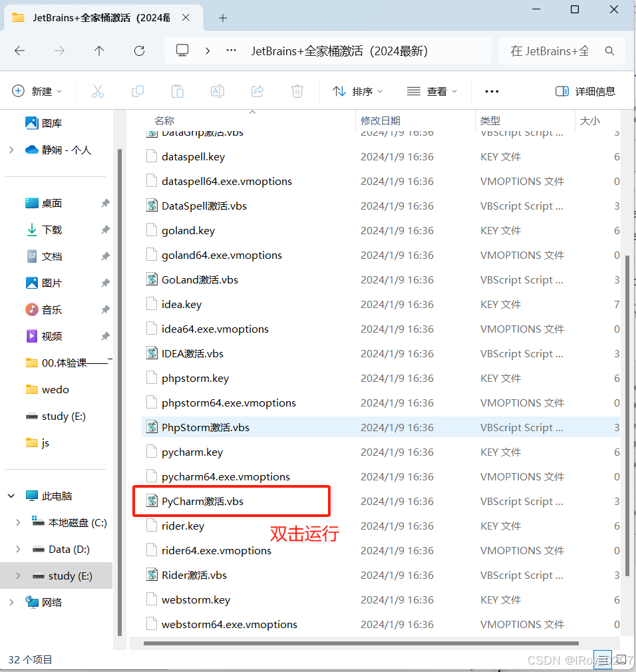Expand the 本地磁盘 (C:) node
This screenshot has width=636, height=672.
(x=18, y=522)
